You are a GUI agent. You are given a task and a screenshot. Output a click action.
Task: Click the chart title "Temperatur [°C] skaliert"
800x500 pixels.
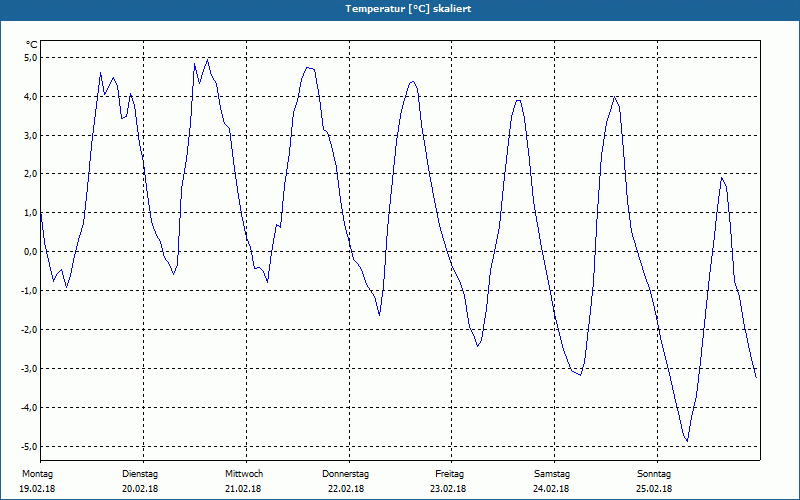pos(408,9)
